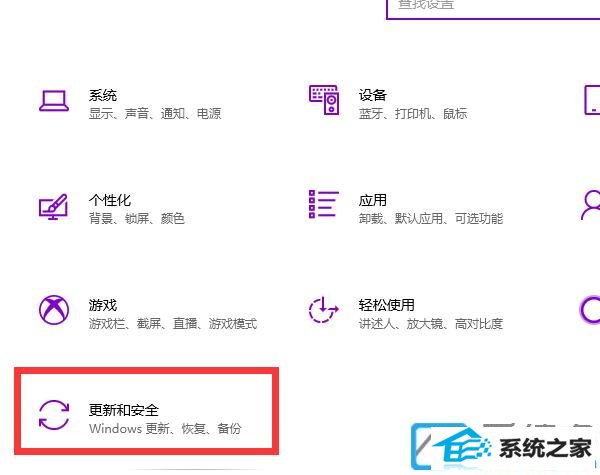Open the 更新和安全 settings title
Viewport: 600px width, 475px height.
pos(124,410)
